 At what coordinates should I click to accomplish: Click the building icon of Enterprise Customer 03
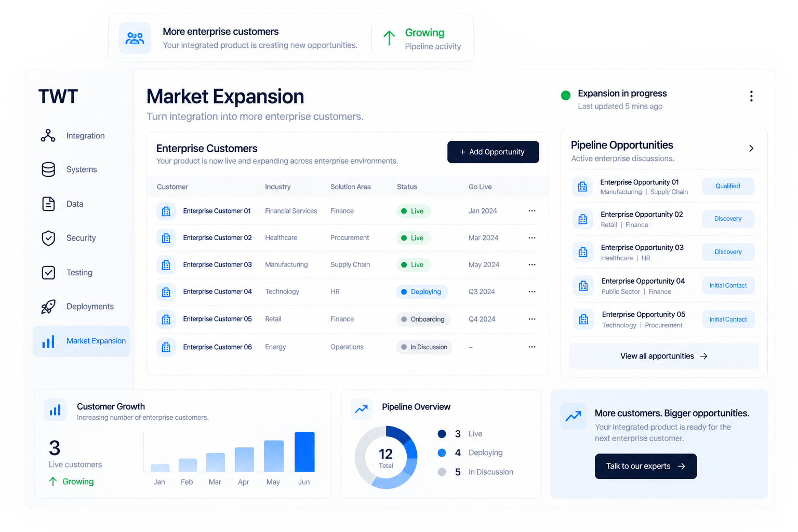[166, 265]
